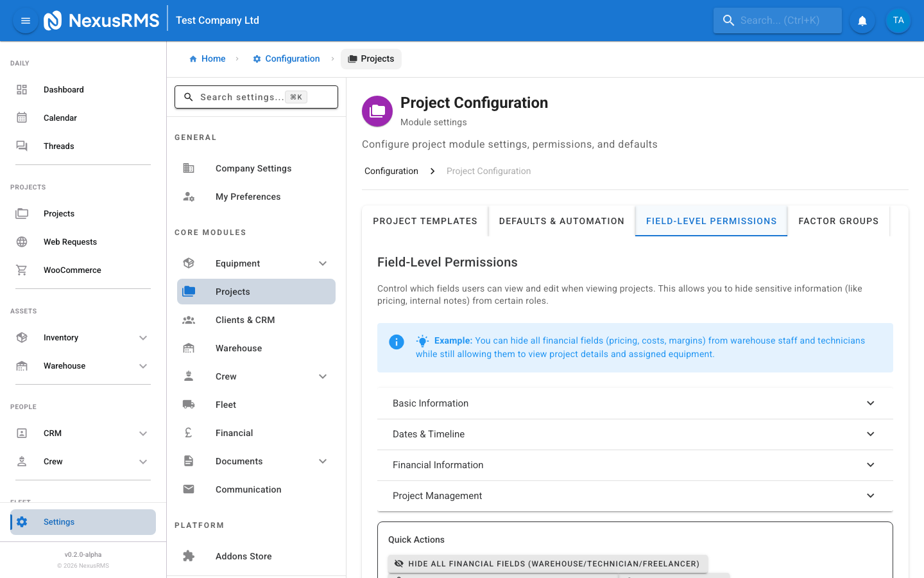
Task: Open the hamburger navigation menu
Action: 26,21
